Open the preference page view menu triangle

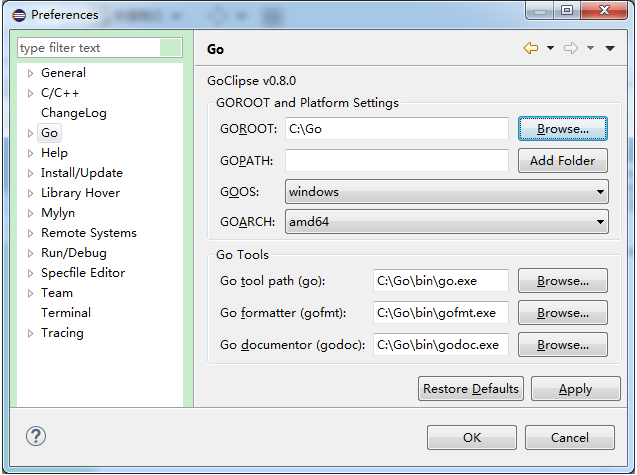610,48
